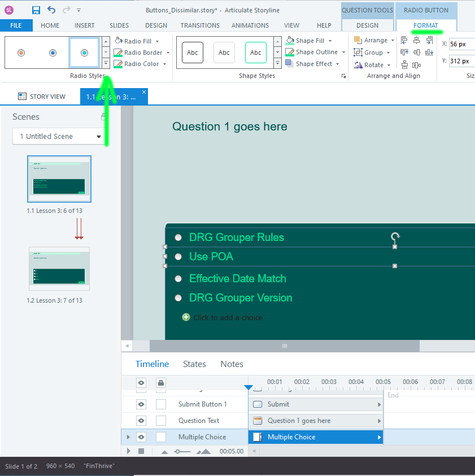Select slide 1.2 Lesson 3 thumbnail

tap(59, 269)
